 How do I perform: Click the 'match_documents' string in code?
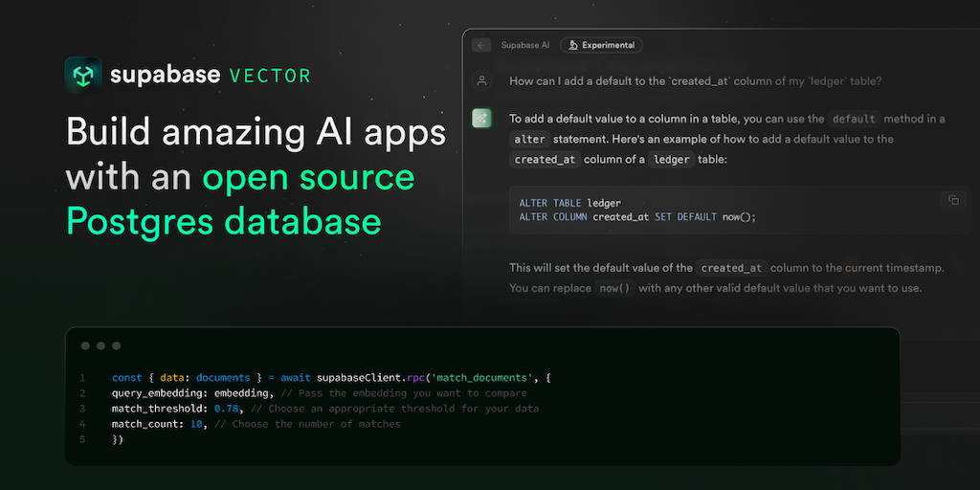[x=490, y=378]
